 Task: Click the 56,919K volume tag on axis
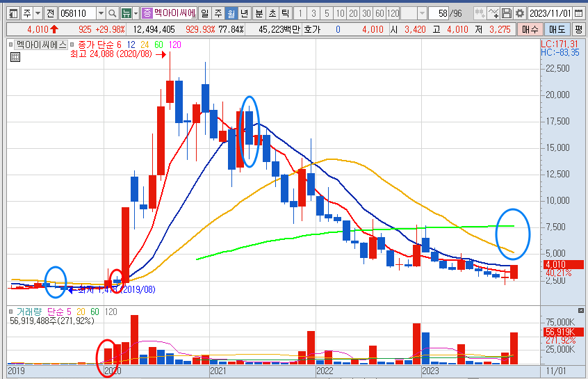(x=564, y=332)
